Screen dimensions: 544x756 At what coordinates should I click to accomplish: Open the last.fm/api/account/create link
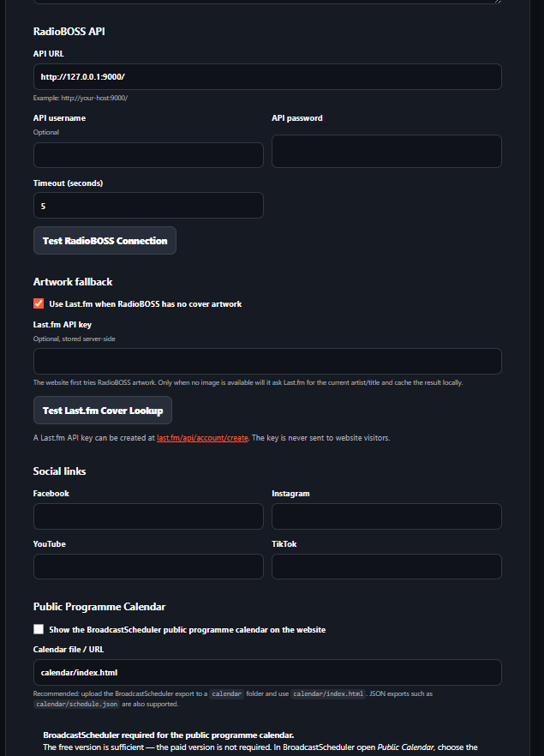tap(202, 438)
